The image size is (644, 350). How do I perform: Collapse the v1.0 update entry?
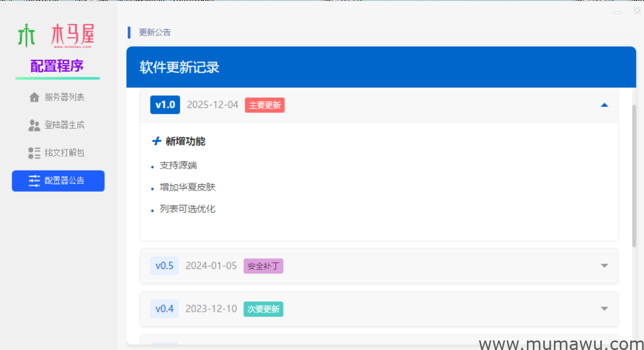point(604,105)
